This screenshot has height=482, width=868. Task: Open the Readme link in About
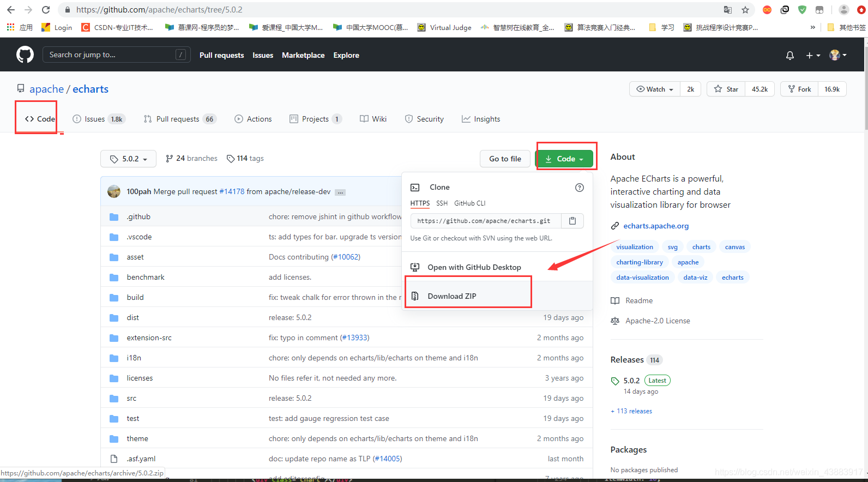(x=632, y=300)
